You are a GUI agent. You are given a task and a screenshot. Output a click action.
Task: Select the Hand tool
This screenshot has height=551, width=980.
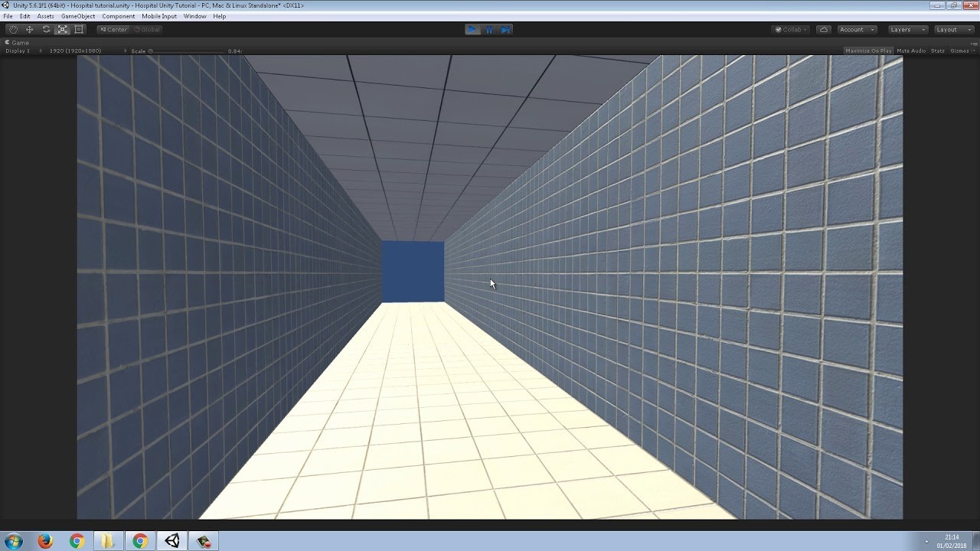click(x=13, y=29)
